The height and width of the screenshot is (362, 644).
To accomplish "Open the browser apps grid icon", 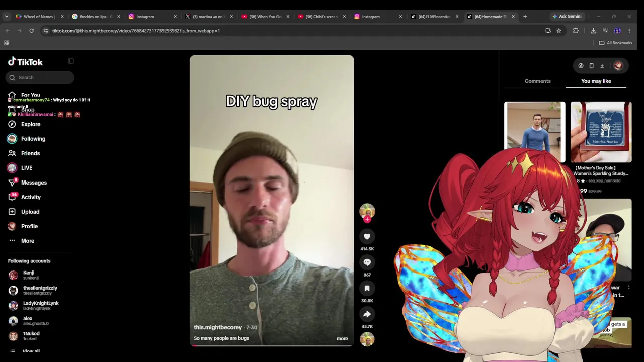I will tap(7, 43).
